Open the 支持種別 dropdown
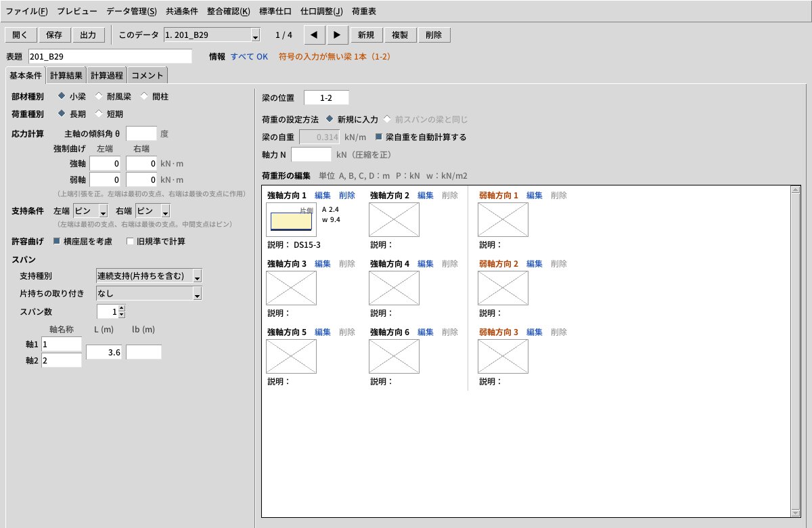 [149, 276]
